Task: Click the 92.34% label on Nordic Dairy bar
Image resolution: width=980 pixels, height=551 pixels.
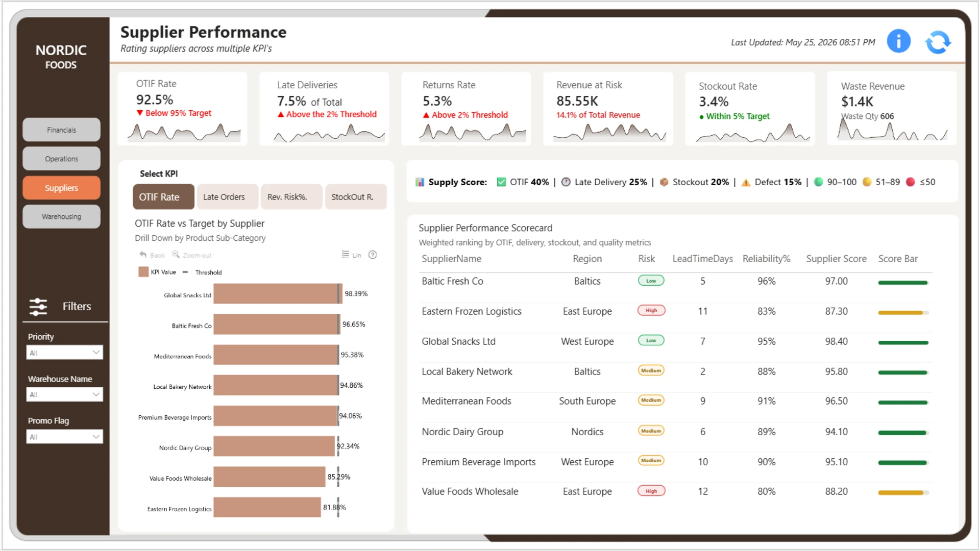Action: (x=348, y=446)
